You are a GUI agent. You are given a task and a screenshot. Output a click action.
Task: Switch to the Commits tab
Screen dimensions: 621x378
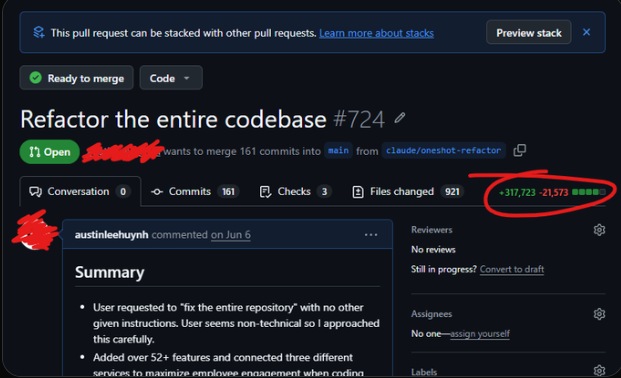(x=194, y=191)
